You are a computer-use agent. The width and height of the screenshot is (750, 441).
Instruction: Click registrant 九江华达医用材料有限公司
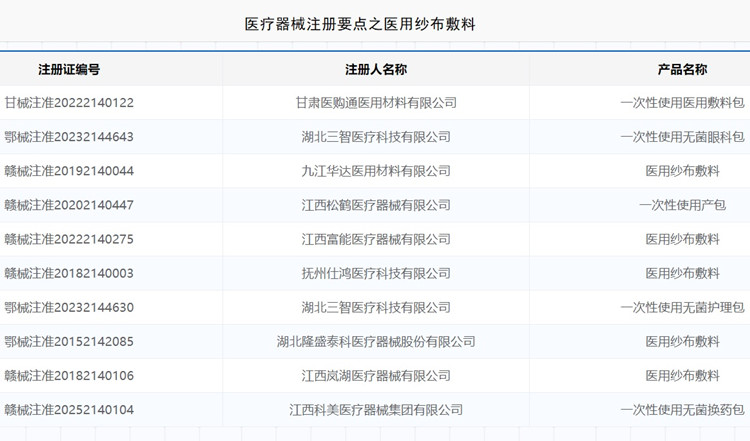(376, 171)
